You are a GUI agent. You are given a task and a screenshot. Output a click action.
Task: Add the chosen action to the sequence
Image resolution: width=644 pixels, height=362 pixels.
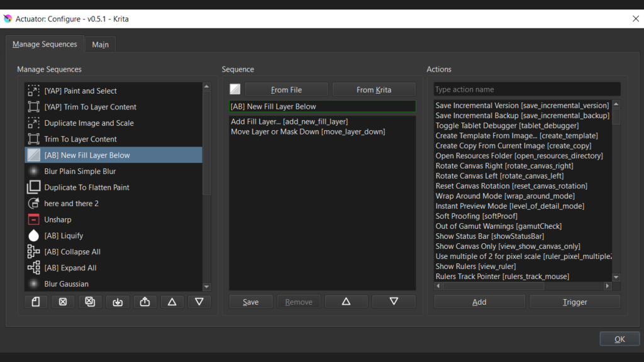point(479,302)
